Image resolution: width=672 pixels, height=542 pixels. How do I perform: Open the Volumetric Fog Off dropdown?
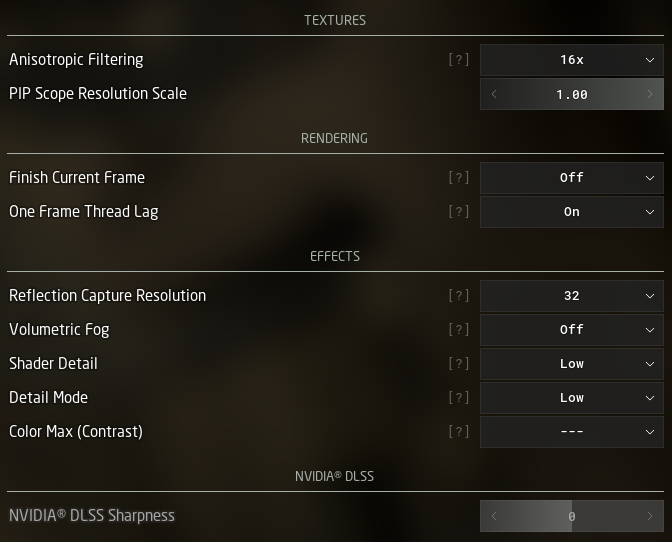point(571,330)
